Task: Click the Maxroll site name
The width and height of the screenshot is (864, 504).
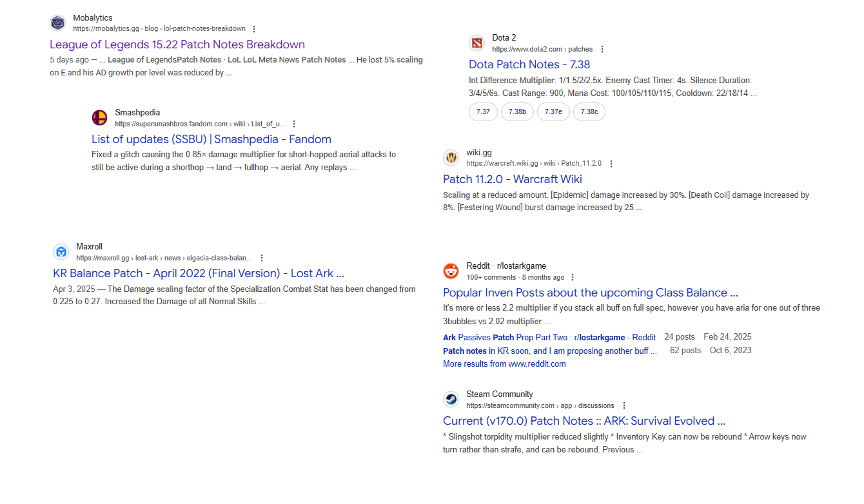Action: 89,247
